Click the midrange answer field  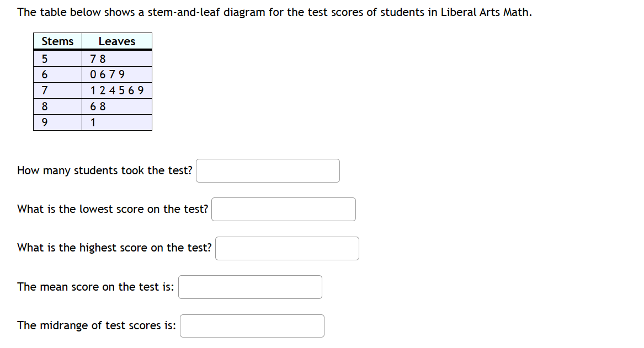coord(252,325)
